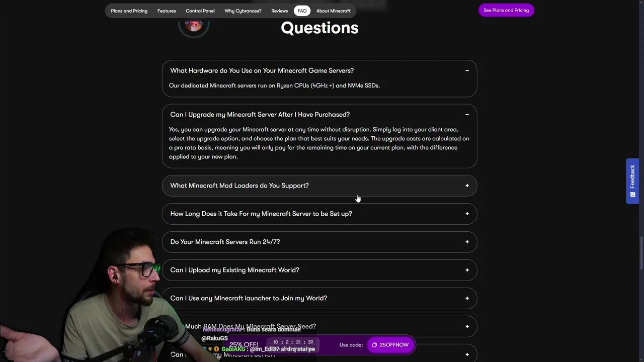
Task: Expand plus icon for Run 24/7 question
Action: coord(467,242)
